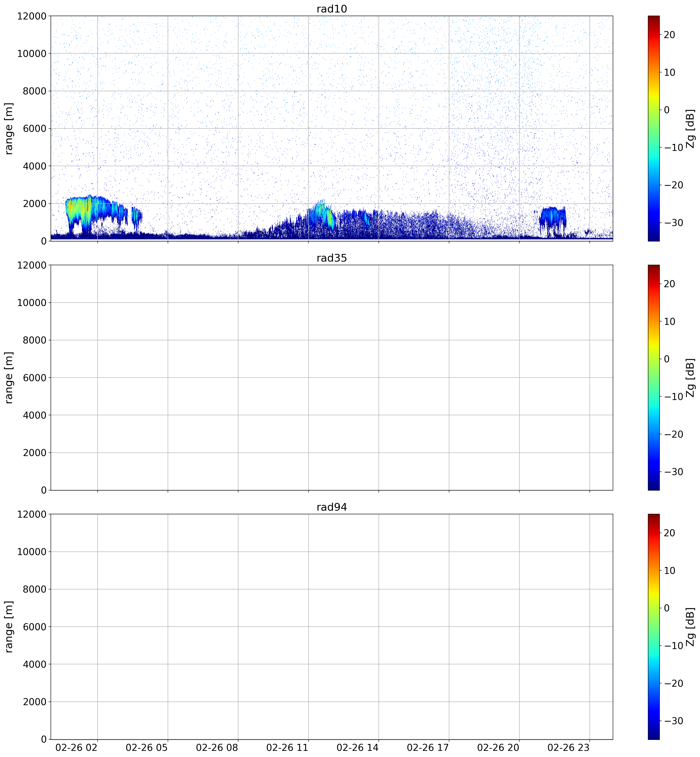Click the rad35 colorbar
700x757 pixels.
[653, 377]
